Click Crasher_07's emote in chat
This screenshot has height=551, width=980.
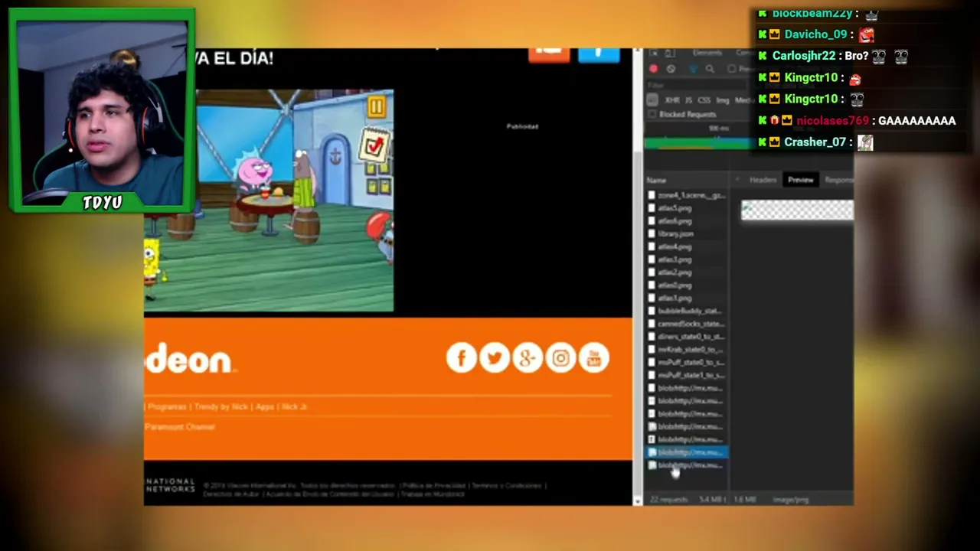click(865, 142)
